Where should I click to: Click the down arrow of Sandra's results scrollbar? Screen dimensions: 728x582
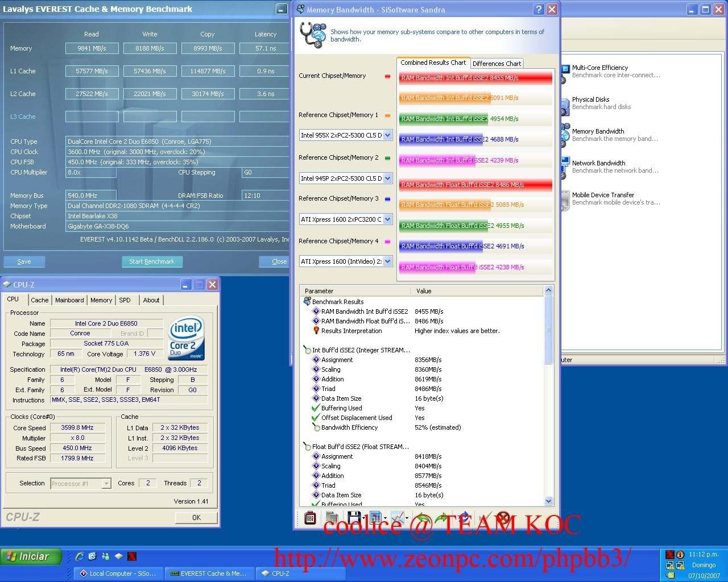pos(548,501)
